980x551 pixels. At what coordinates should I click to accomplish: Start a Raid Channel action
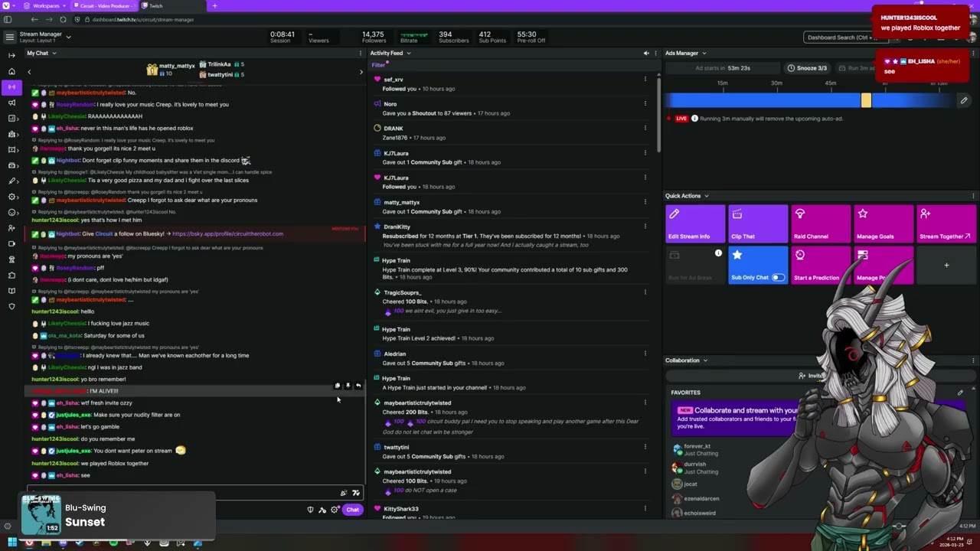coord(821,224)
